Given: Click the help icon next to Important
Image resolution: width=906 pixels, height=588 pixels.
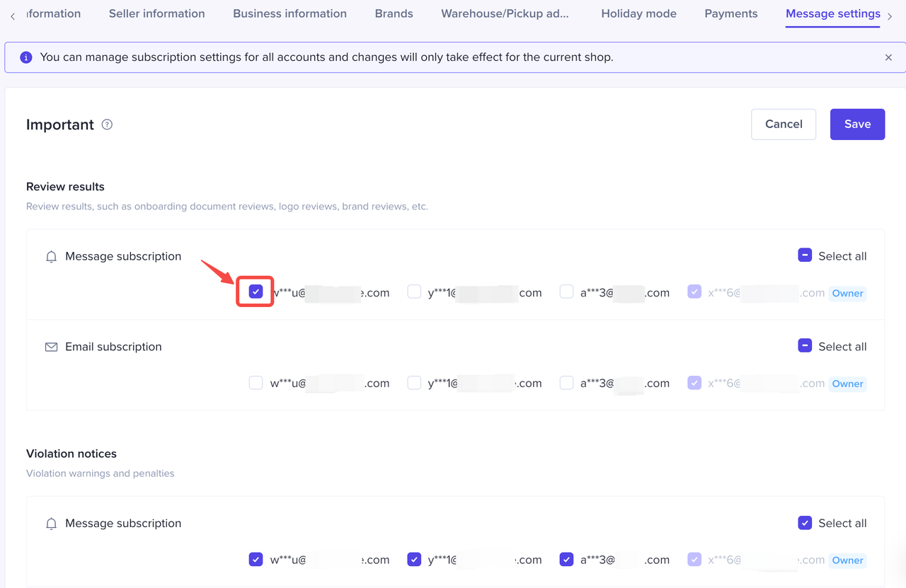Looking at the screenshot, I should (x=107, y=125).
